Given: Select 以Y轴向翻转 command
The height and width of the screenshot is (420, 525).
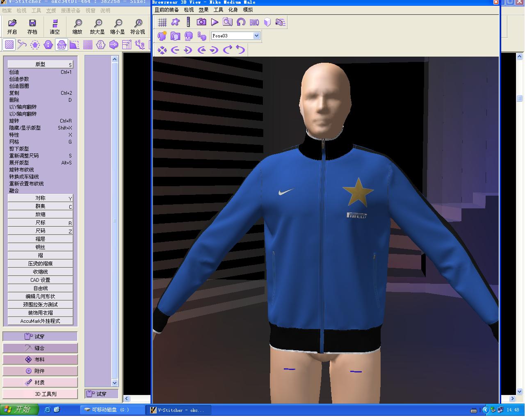Looking at the screenshot, I should tap(23, 107).
